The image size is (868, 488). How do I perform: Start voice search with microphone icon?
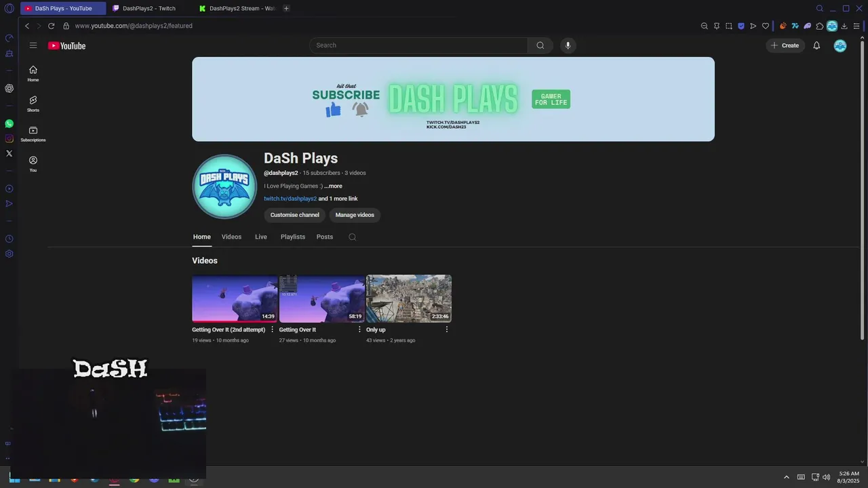click(x=568, y=45)
